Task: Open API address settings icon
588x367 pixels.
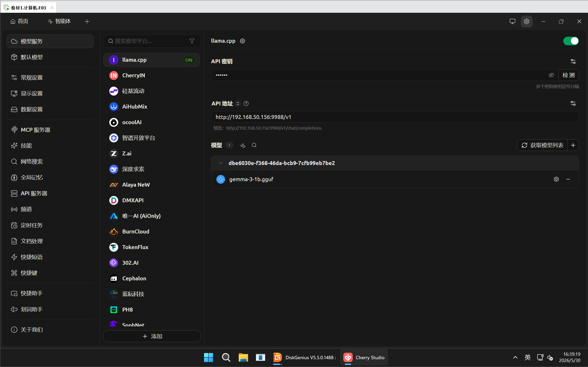Action: click(573, 103)
